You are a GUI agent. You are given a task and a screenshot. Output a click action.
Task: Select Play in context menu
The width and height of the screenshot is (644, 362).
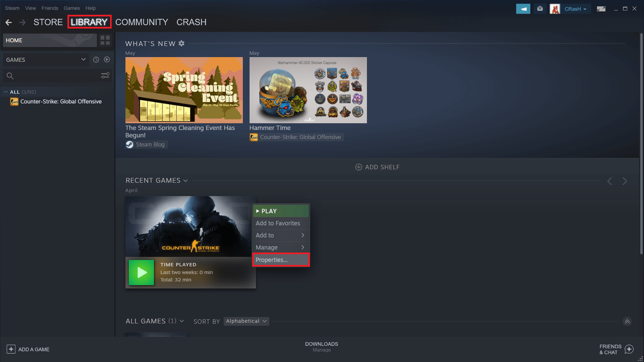[280, 211]
